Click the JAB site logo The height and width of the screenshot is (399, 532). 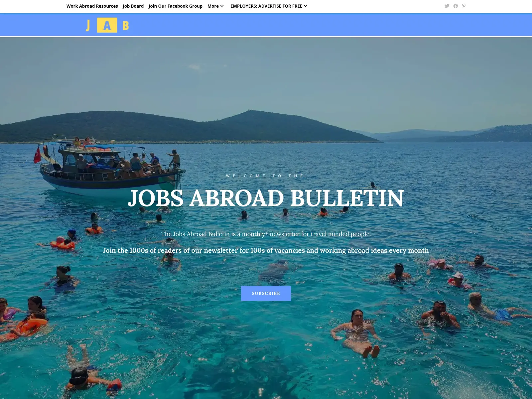[x=107, y=25]
